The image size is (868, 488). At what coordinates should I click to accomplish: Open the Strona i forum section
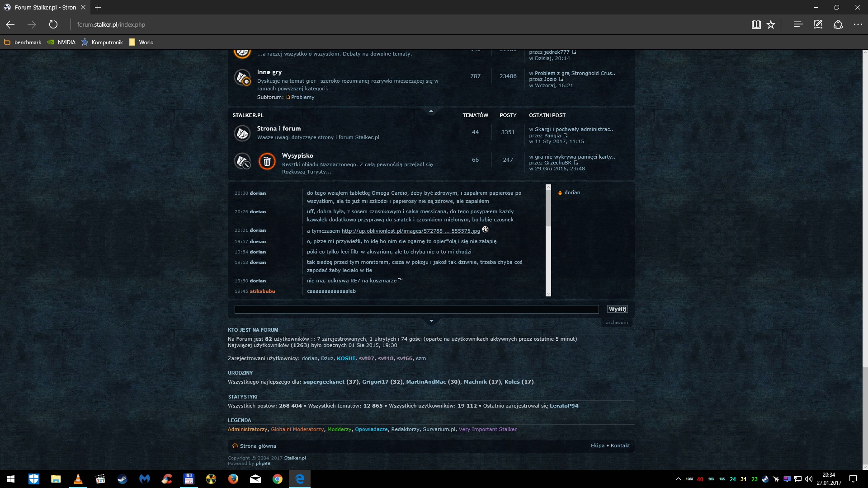point(279,128)
